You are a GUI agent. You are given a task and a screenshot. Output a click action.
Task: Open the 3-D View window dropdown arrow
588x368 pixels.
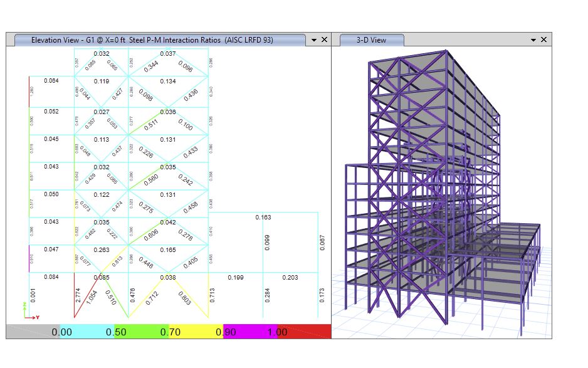pos(533,39)
